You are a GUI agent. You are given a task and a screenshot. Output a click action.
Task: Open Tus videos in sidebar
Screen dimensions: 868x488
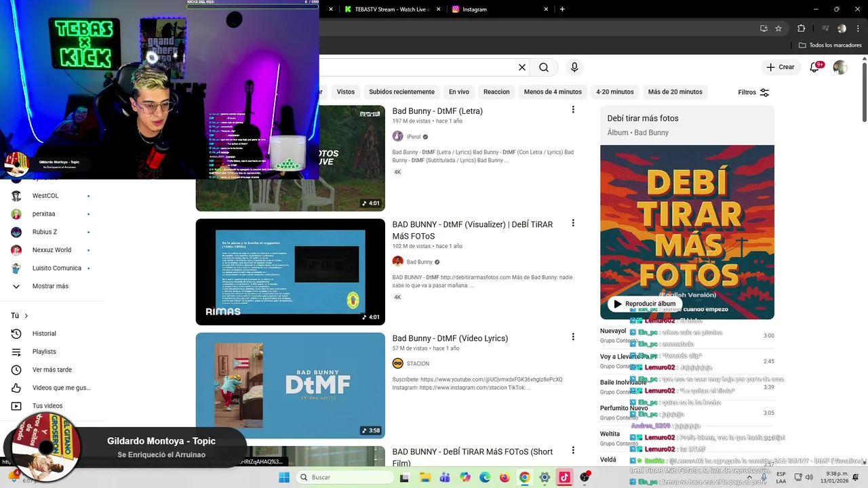coord(47,406)
